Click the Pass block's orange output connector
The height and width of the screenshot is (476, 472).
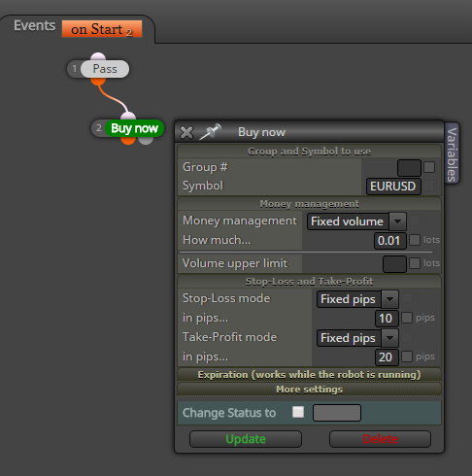point(98,81)
